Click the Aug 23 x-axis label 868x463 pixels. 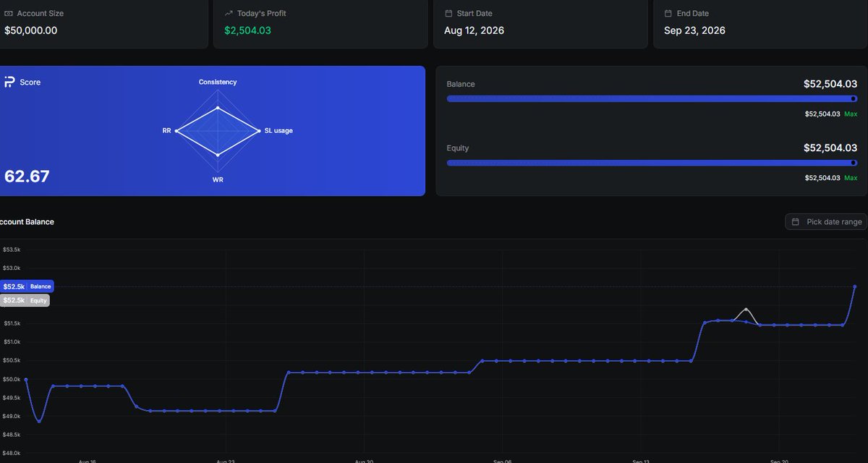tap(226, 460)
